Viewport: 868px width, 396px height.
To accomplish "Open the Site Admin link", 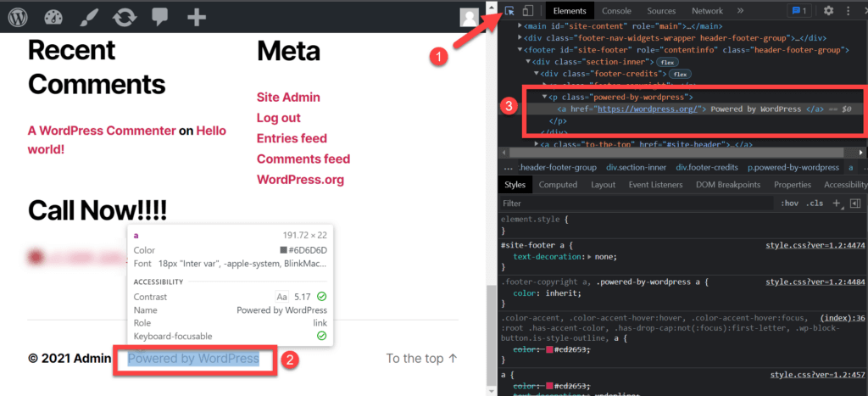I will [288, 98].
